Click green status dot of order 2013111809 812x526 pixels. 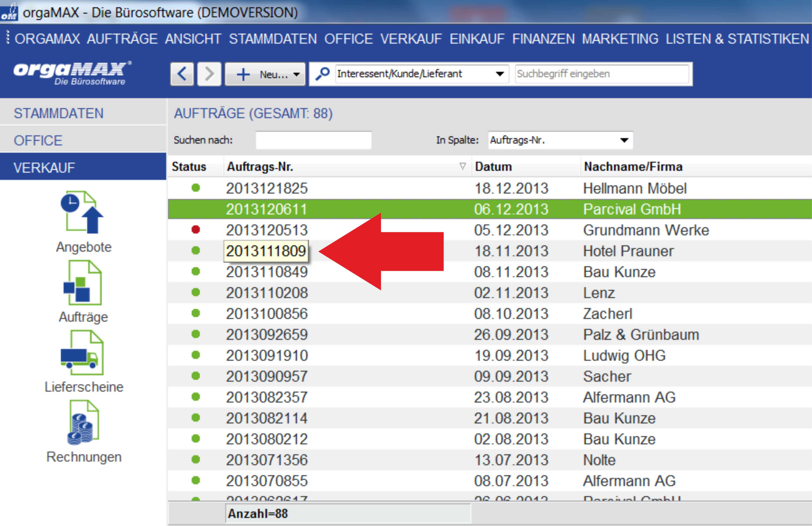[x=196, y=251]
